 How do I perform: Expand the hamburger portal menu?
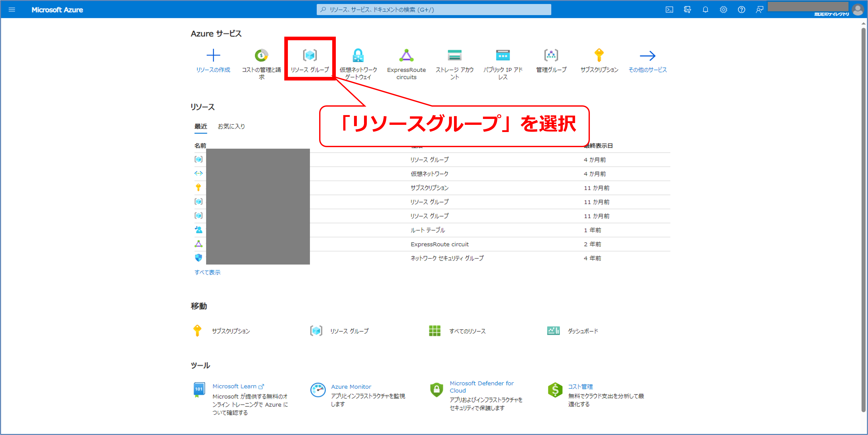coord(12,10)
